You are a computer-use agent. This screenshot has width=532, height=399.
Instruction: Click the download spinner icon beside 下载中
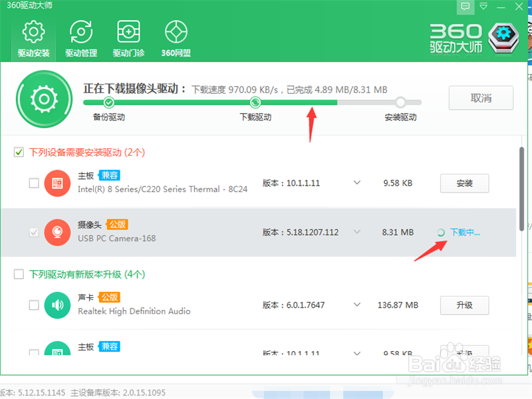[x=441, y=232]
